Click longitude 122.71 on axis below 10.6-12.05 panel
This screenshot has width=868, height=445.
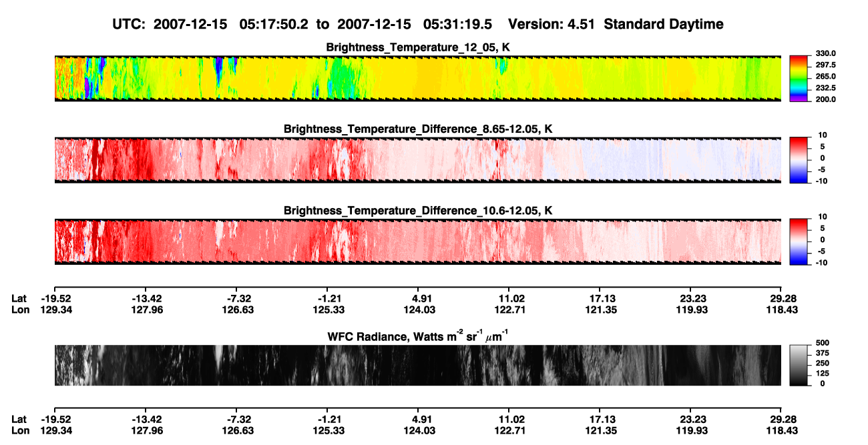click(509, 310)
